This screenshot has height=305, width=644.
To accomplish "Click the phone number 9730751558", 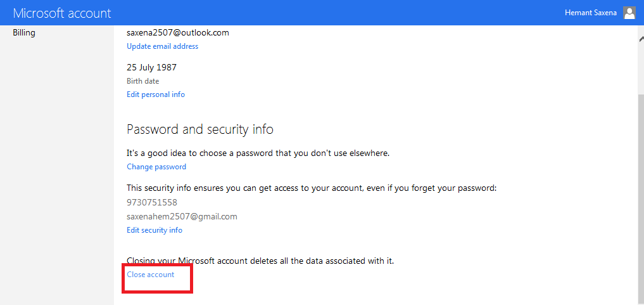I will tap(152, 202).
